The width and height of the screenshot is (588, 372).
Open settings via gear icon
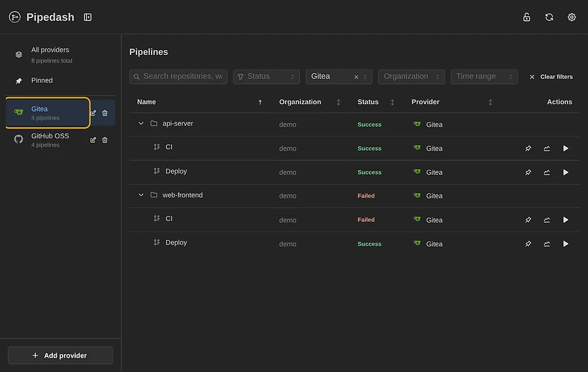point(572,17)
